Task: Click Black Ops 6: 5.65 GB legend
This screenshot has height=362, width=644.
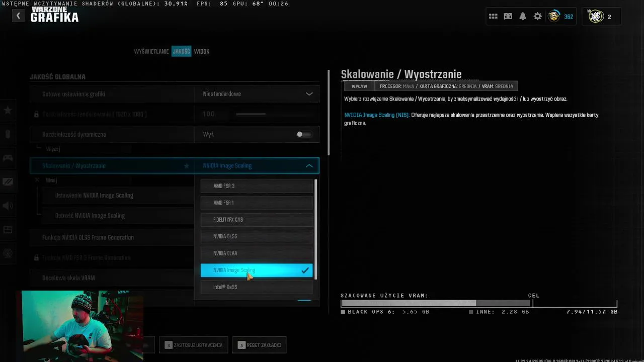Action: [385, 312]
